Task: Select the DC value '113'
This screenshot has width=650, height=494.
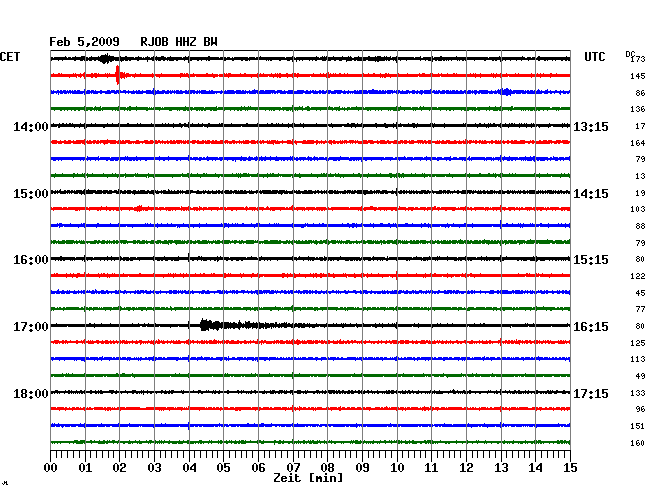Action: pyautogui.click(x=638, y=359)
